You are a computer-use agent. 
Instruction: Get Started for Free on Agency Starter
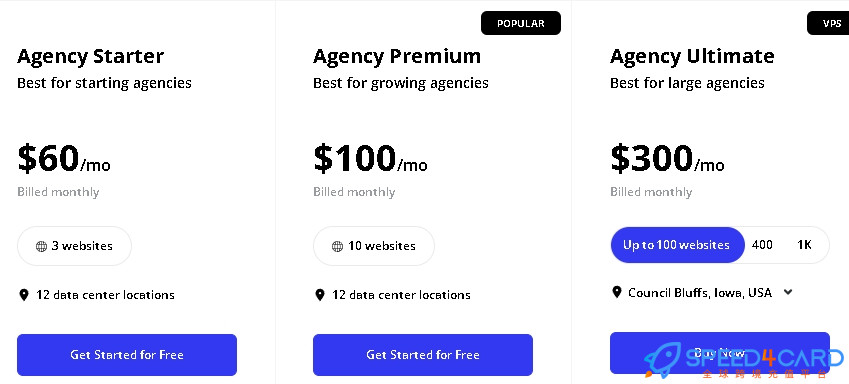pyautogui.click(x=127, y=355)
